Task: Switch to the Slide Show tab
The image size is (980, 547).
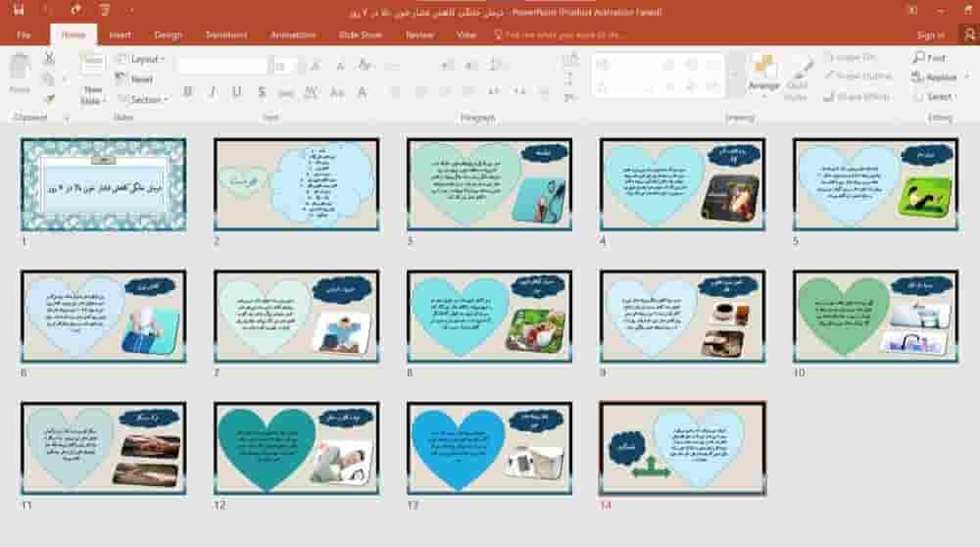Action: tap(361, 35)
